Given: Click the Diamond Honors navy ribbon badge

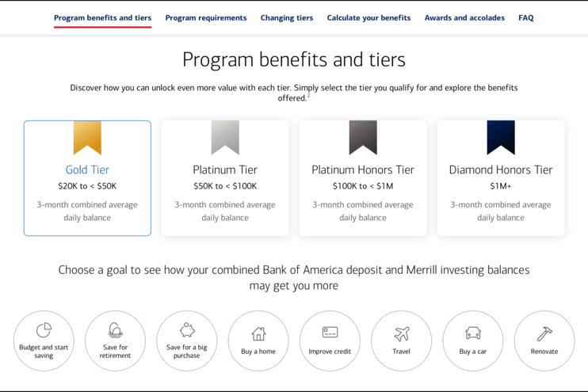Looking at the screenshot, I should 501,137.
